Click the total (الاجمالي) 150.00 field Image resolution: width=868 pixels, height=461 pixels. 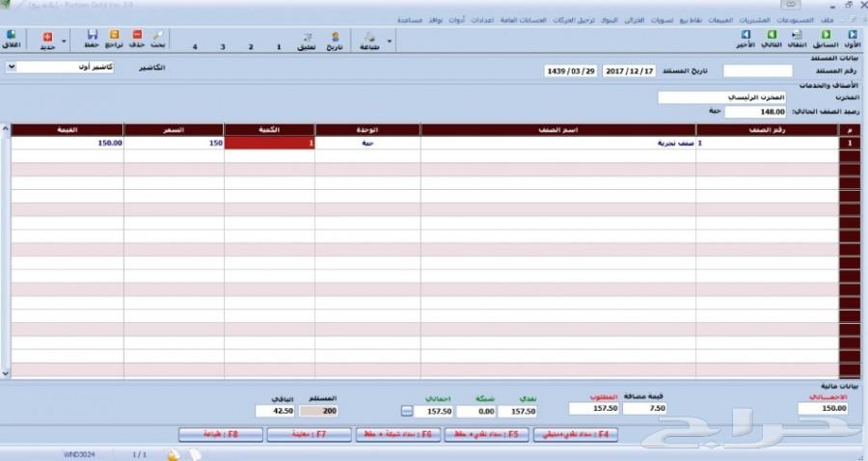click(824, 408)
